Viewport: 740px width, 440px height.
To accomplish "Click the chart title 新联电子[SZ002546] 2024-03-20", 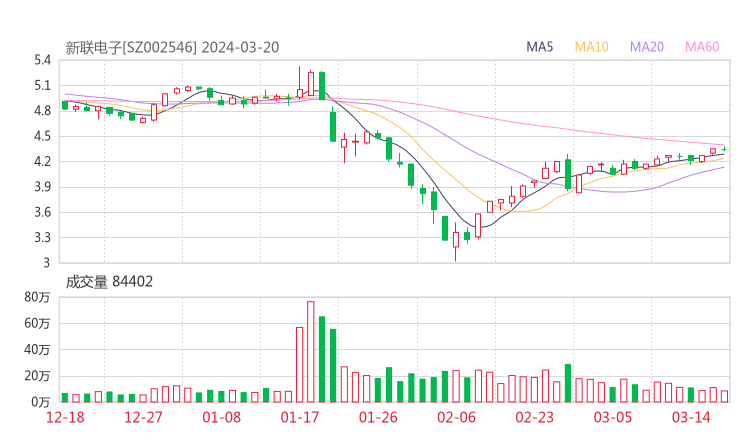I will click(x=172, y=47).
